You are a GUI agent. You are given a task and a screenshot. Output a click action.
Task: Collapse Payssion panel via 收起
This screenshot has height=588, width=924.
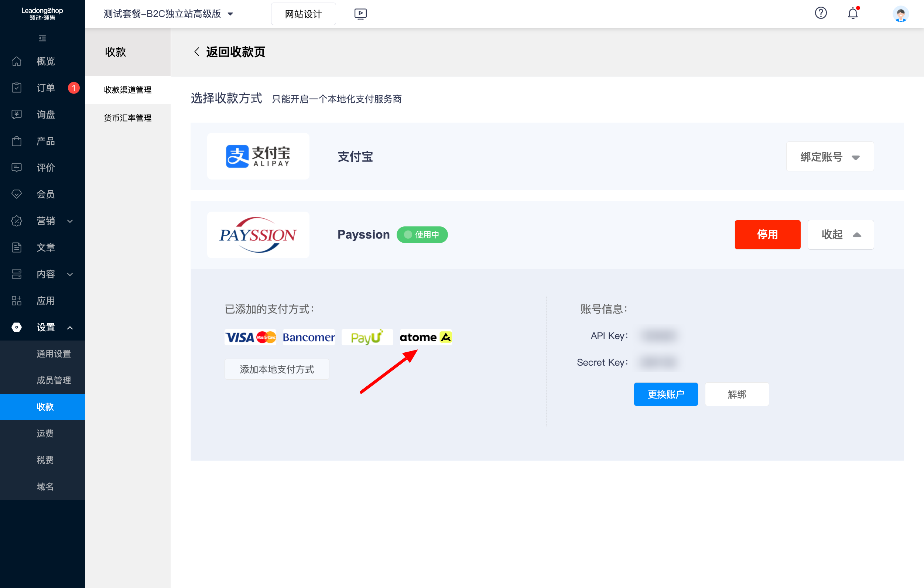click(840, 235)
